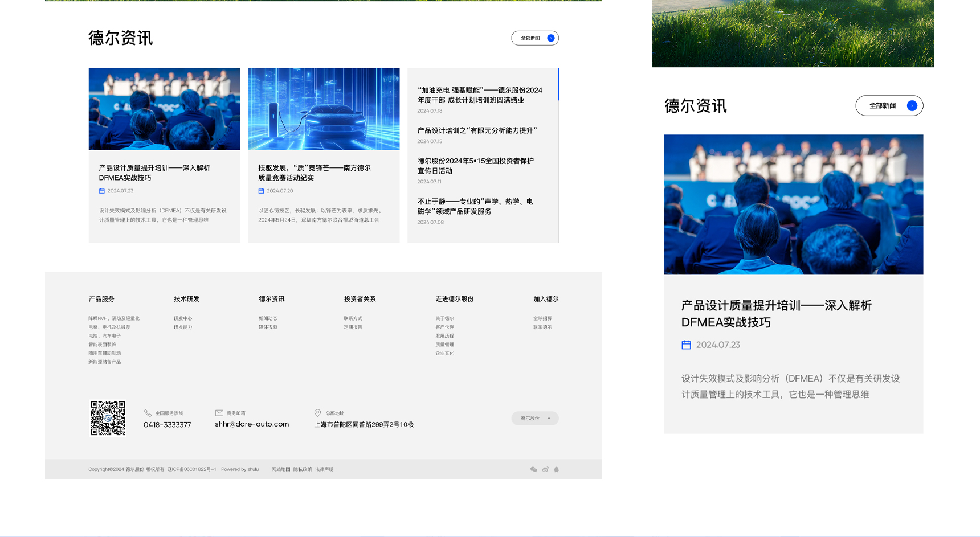The width and height of the screenshot is (980, 537).
Task: Click the QR code image in the footer
Action: 108,418
